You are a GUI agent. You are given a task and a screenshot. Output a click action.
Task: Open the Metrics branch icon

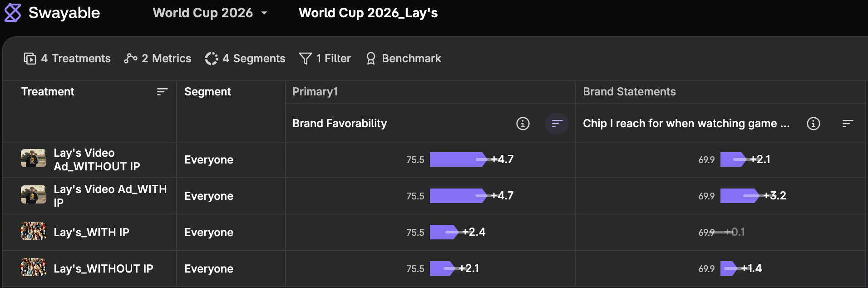tap(131, 59)
